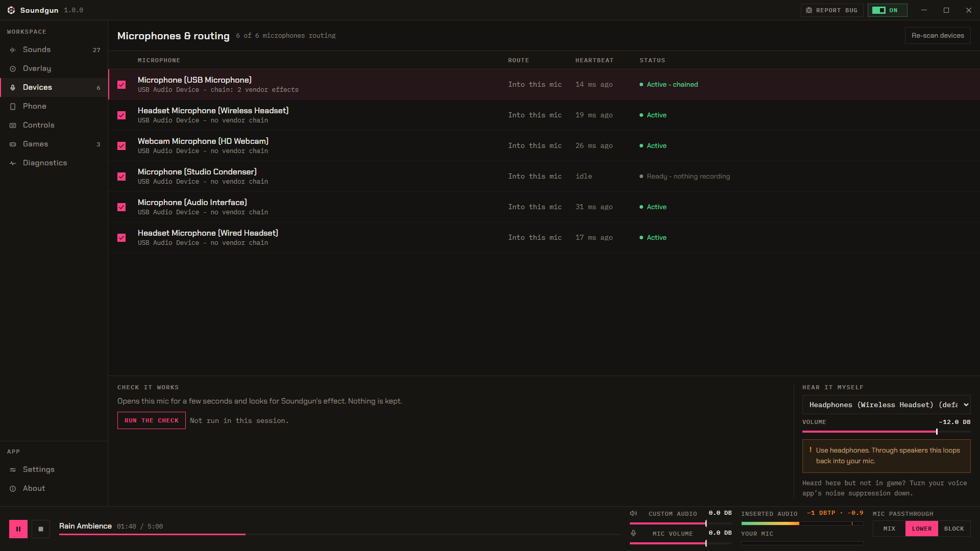
Task: Click the Mic Volume microphone icon
Action: pos(633,533)
